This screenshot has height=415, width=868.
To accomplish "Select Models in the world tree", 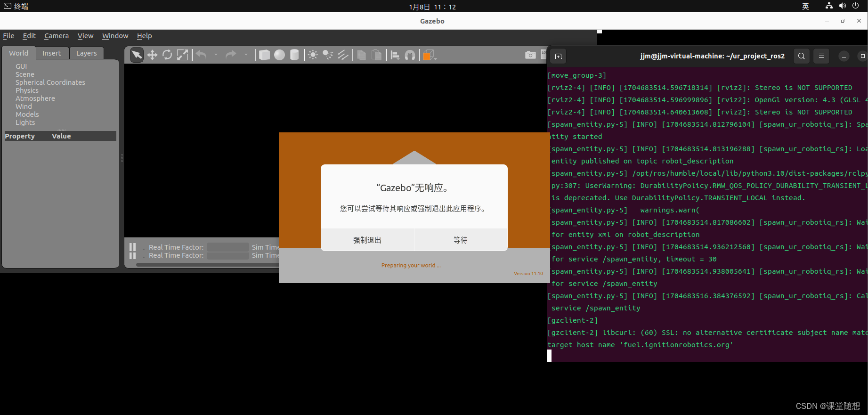I will pos(27,114).
